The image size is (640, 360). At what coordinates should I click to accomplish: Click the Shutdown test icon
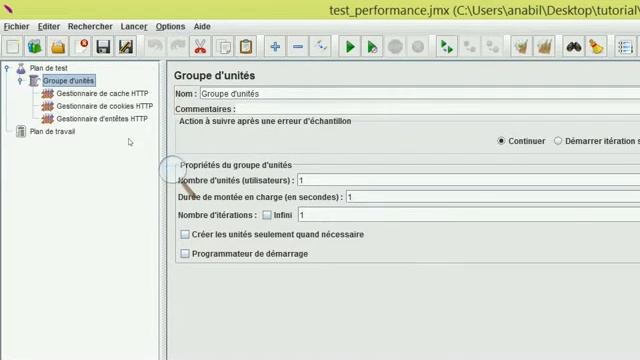coord(418,47)
